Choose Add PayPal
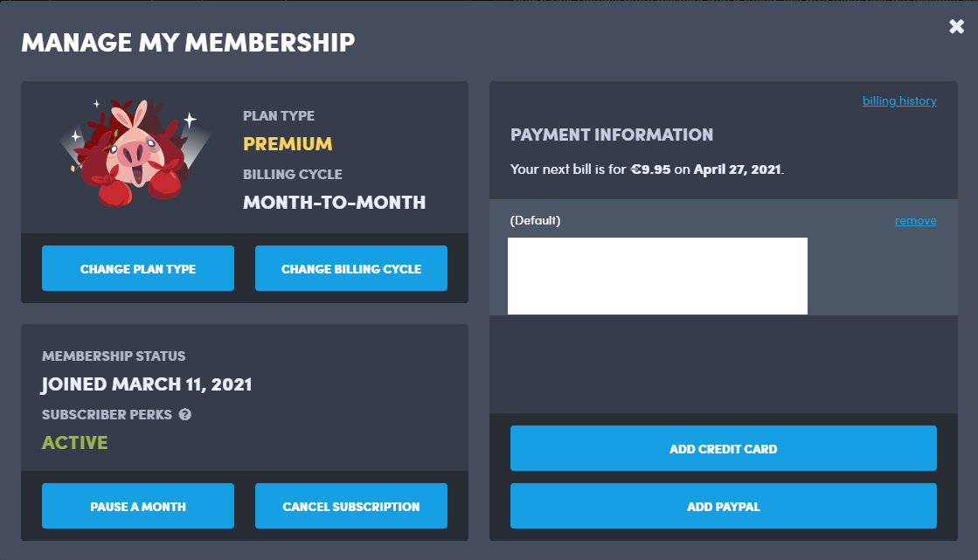 point(723,506)
